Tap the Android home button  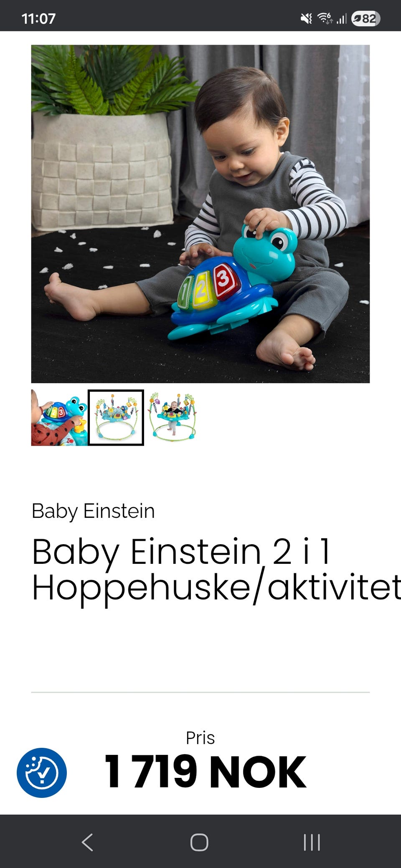(199, 842)
